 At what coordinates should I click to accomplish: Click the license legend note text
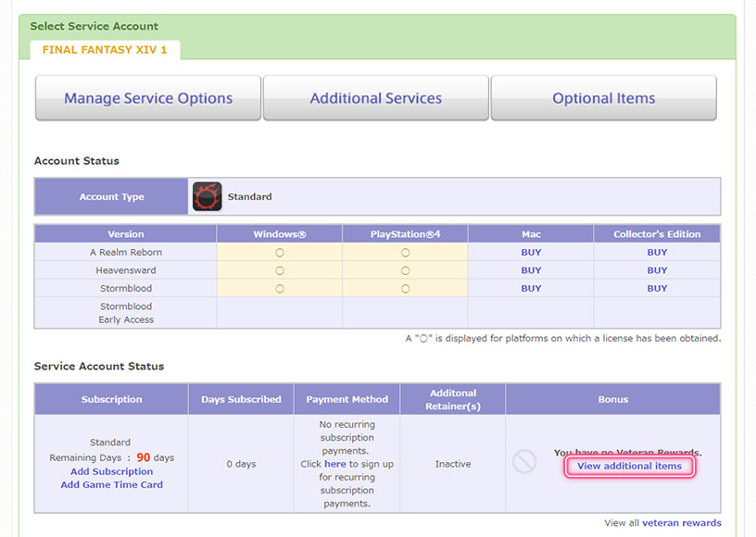coord(563,338)
